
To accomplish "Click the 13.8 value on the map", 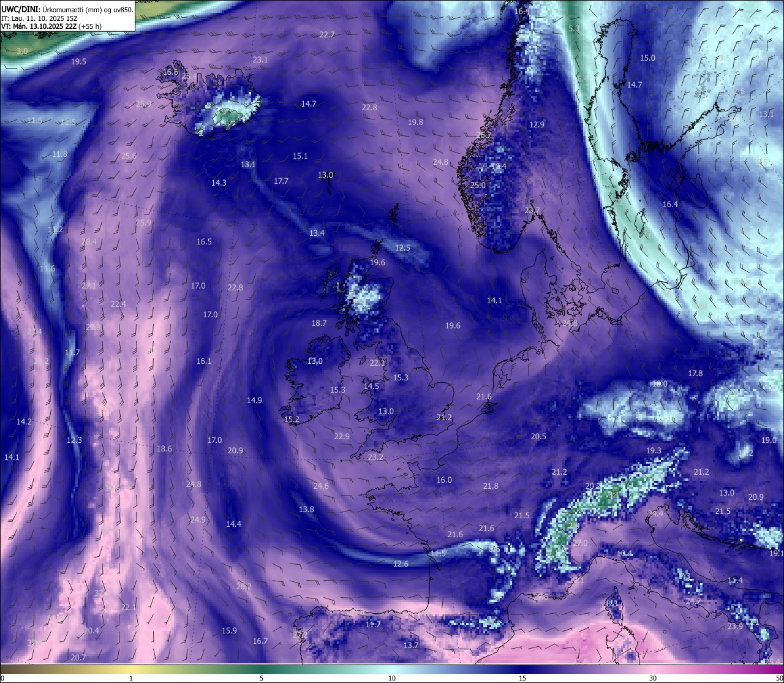I will [x=306, y=510].
